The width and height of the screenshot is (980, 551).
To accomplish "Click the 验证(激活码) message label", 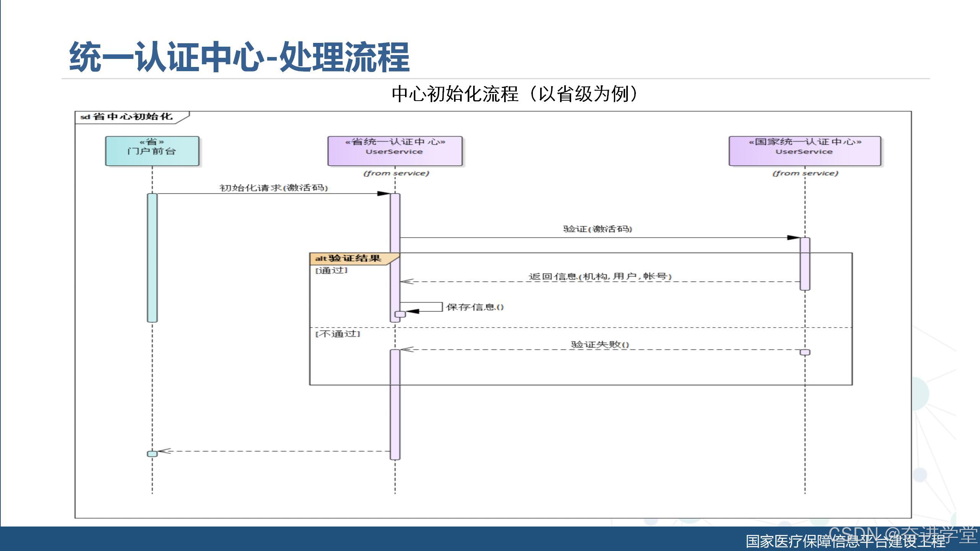I will [597, 229].
